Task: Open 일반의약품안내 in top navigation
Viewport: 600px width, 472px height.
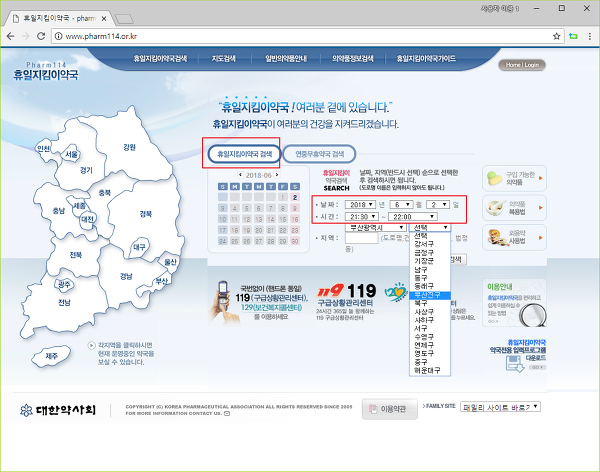Action: 286,59
